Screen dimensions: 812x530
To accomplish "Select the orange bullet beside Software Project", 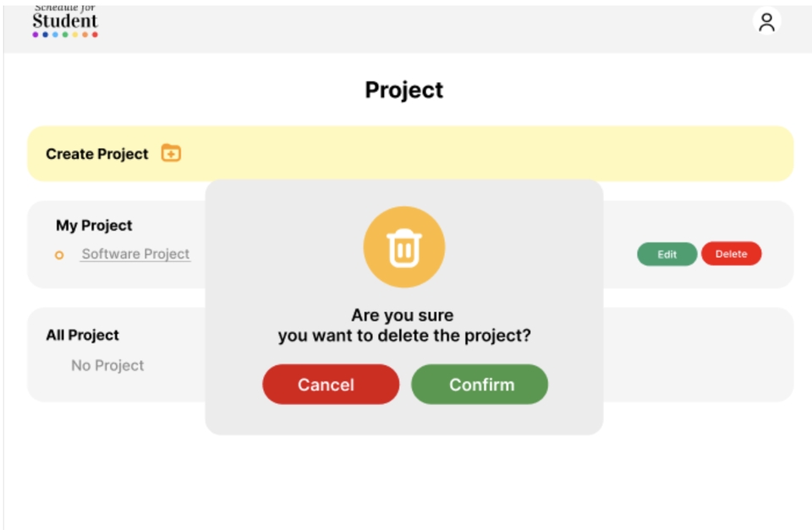I will click(59, 255).
